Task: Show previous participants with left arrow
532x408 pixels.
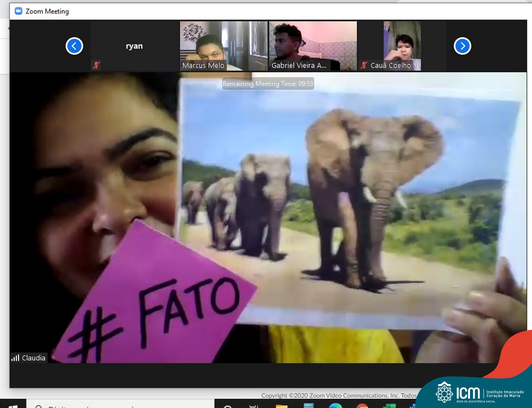Action: point(74,46)
